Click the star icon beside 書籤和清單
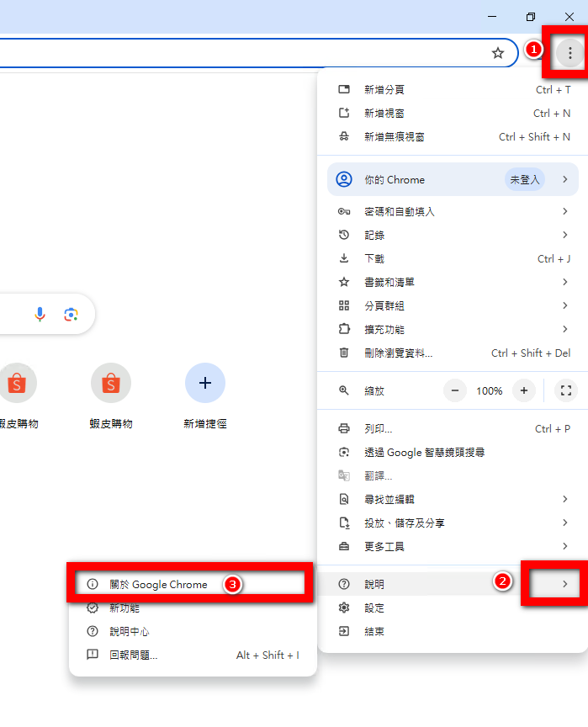 click(x=344, y=282)
